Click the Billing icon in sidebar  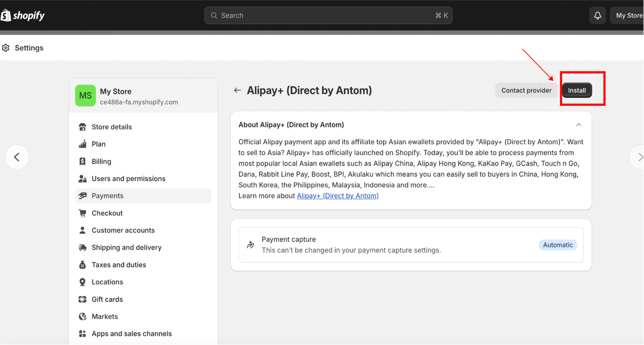coord(83,161)
